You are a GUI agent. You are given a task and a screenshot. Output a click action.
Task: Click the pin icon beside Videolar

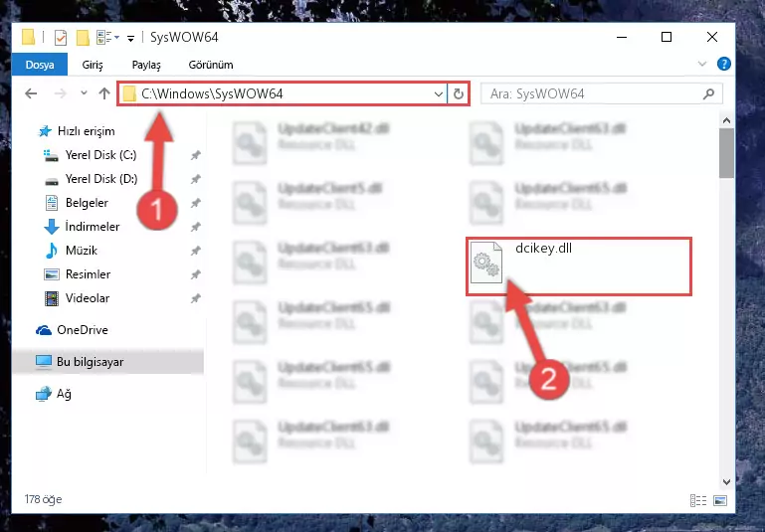pyautogui.click(x=196, y=298)
